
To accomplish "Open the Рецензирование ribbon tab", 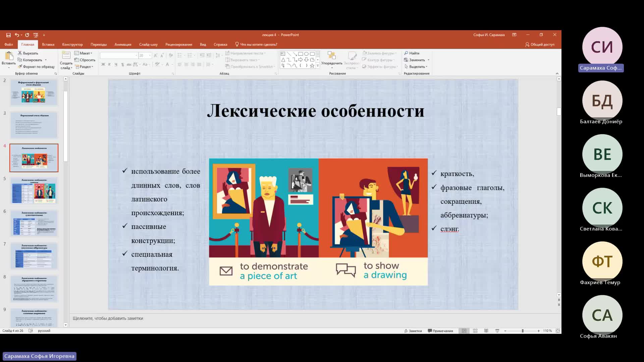I will pyautogui.click(x=179, y=44).
